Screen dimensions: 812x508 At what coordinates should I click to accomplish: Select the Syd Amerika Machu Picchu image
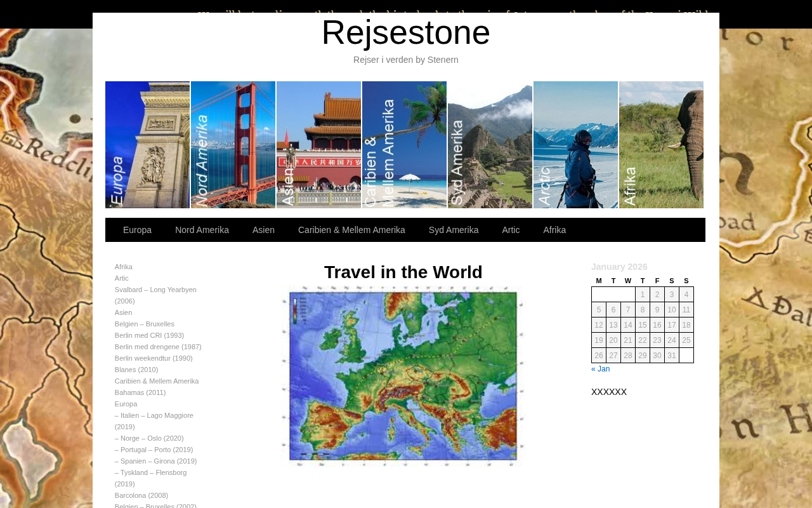pyautogui.click(x=490, y=145)
